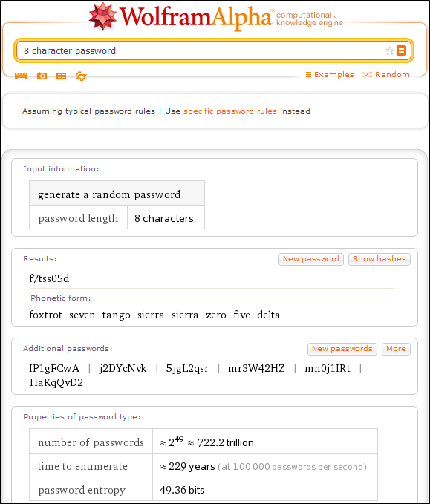The height and width of the screenshot is (504, 430).
Task: Click the additional password mr3W42HZ
Action: pyautogui.click(x=256, y=368)
